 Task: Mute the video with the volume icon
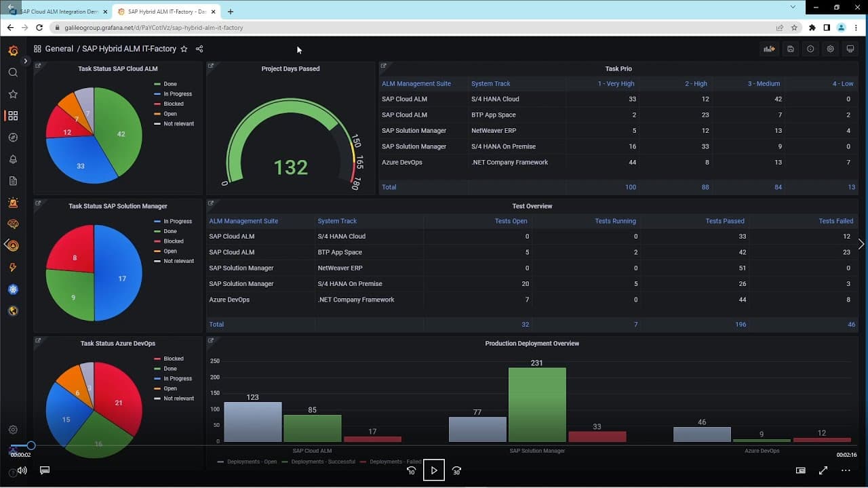(x=22, y=470)
